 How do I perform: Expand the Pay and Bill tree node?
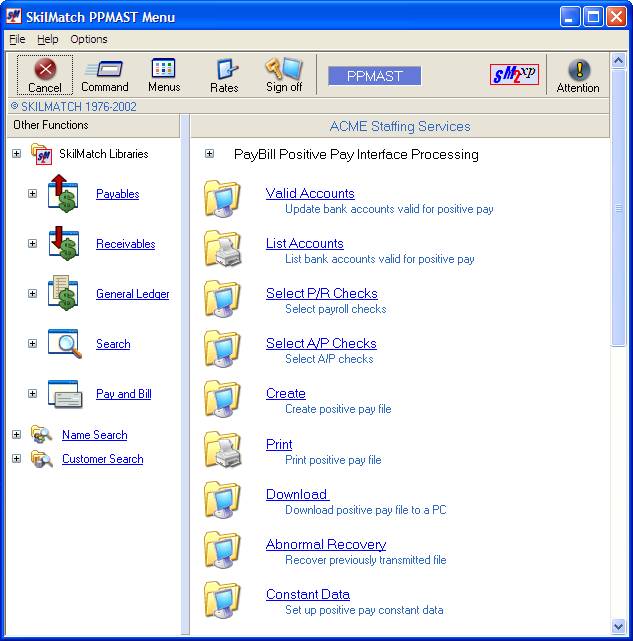pos(32,393)
